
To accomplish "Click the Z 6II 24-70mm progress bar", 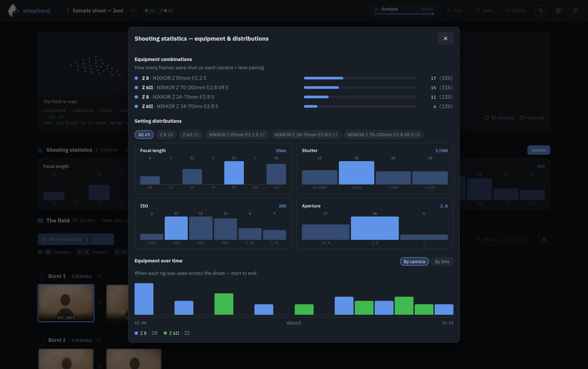I will click(360, 106).
